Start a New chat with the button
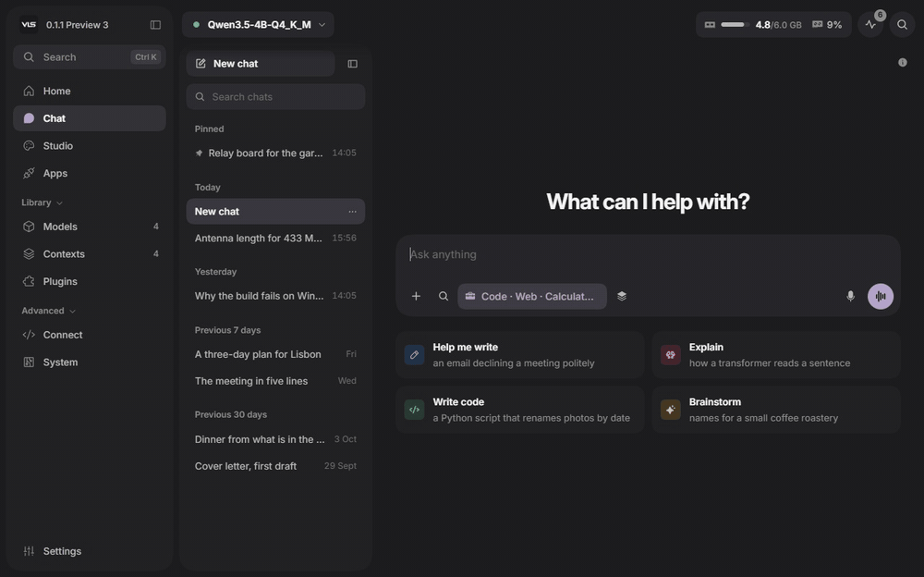924x577 pixels. [261, 64]
